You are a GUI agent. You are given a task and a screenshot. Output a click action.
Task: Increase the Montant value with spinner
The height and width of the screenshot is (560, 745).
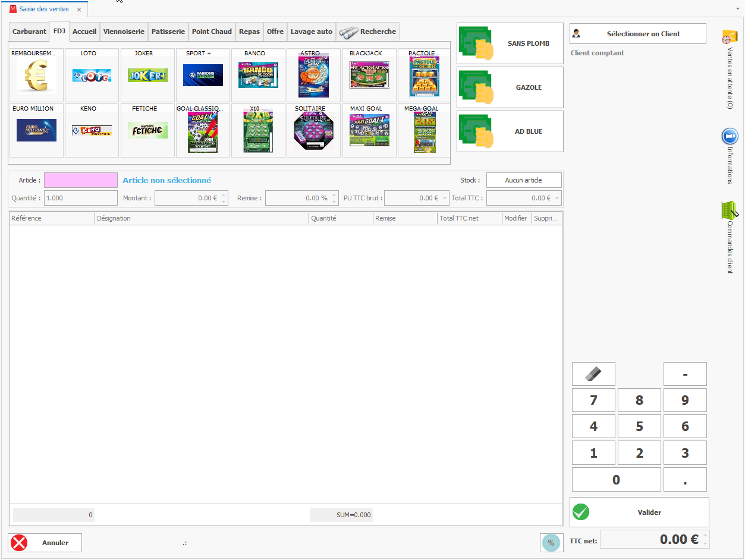224,195
